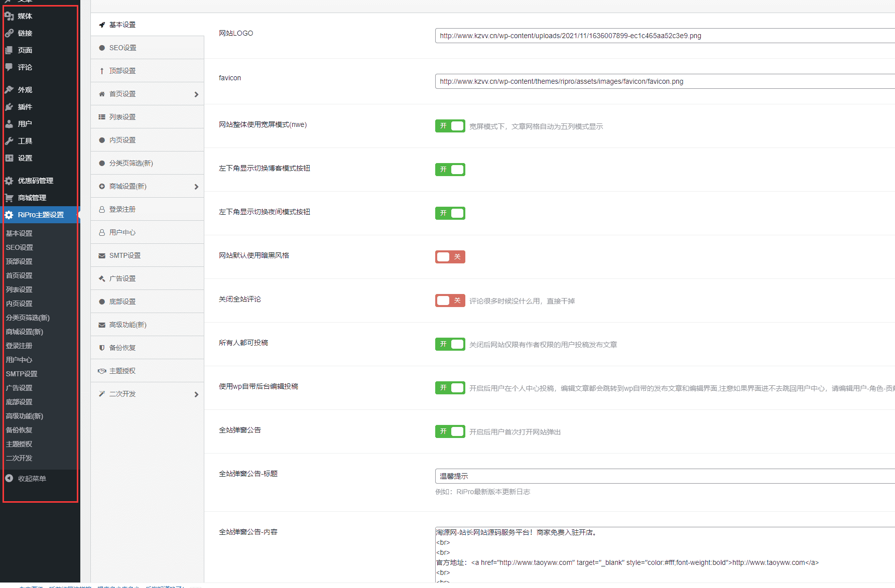The height and width of the screenshot is (588, 895).
Task: Open the 高级功能(新) tab in options panel
Action: 147,325
